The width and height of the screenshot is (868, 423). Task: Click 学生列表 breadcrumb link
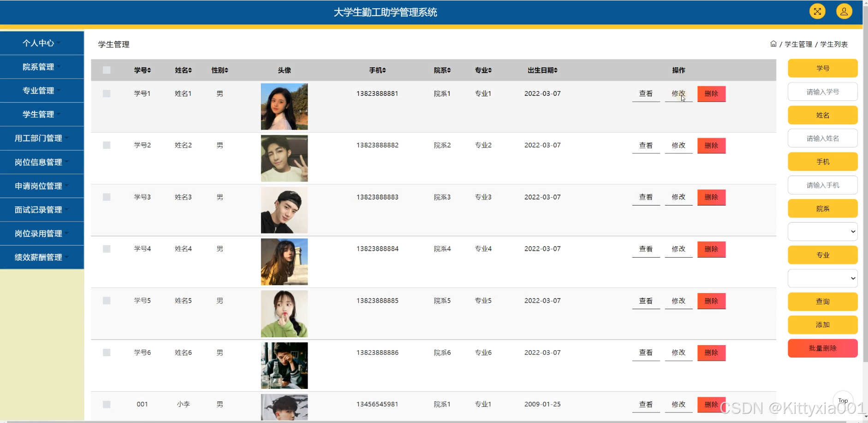pyautogui.click(x=834, y=44)
